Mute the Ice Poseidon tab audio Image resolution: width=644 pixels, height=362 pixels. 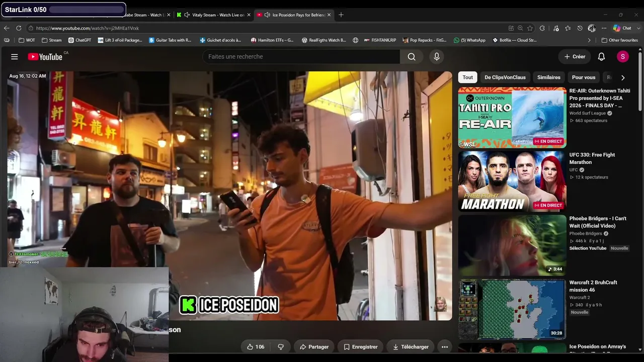click(267, 15)
